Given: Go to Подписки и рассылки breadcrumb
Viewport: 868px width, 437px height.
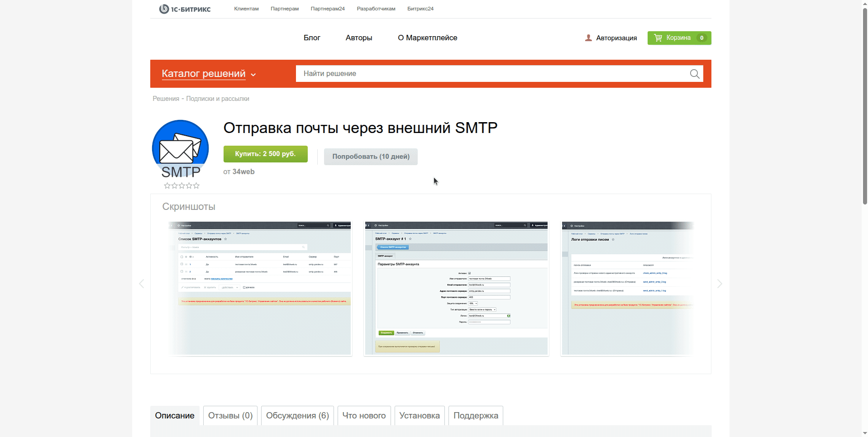Looking at the screenshot, I should click(x=217, y=99).
